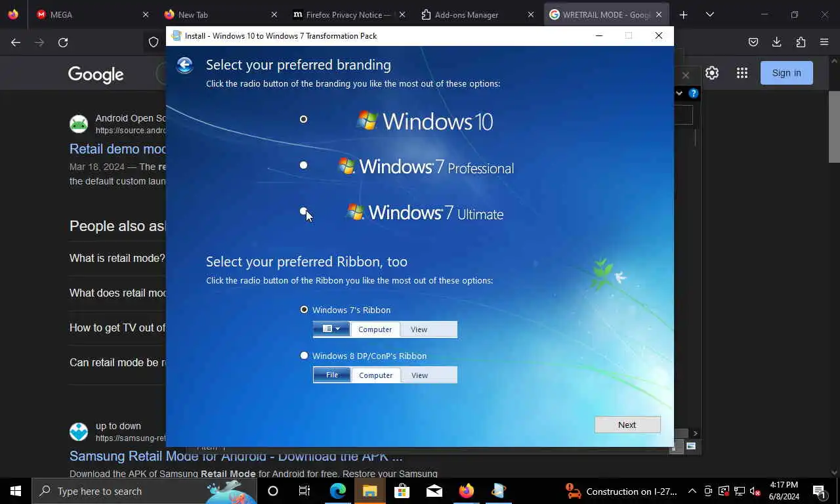Open Task View on taskbar
Screen dimensions: 840x504
tap(304, 491)
